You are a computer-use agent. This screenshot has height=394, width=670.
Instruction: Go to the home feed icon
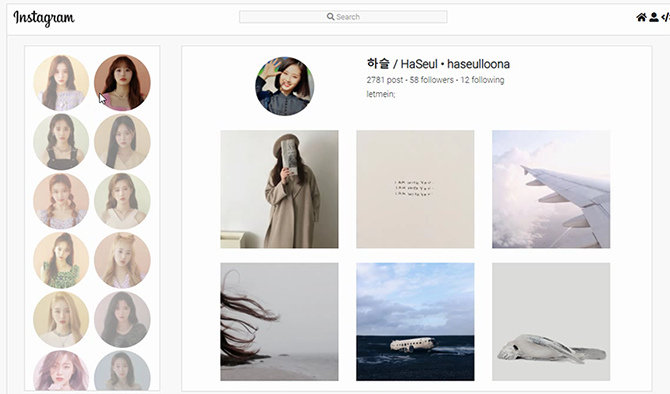[x=641, y=17]
